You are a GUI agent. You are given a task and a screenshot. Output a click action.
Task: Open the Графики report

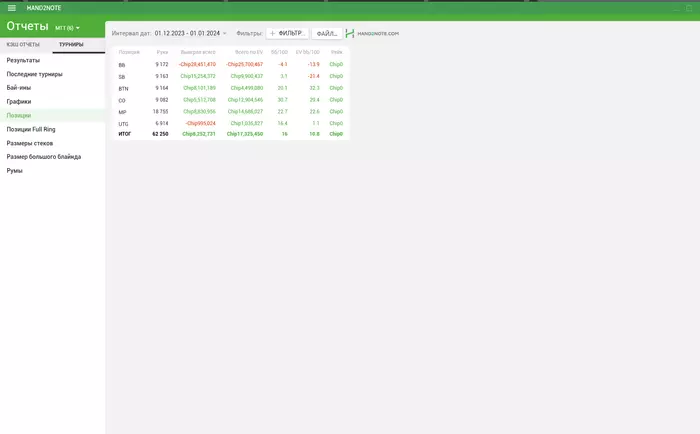point(19,102)
